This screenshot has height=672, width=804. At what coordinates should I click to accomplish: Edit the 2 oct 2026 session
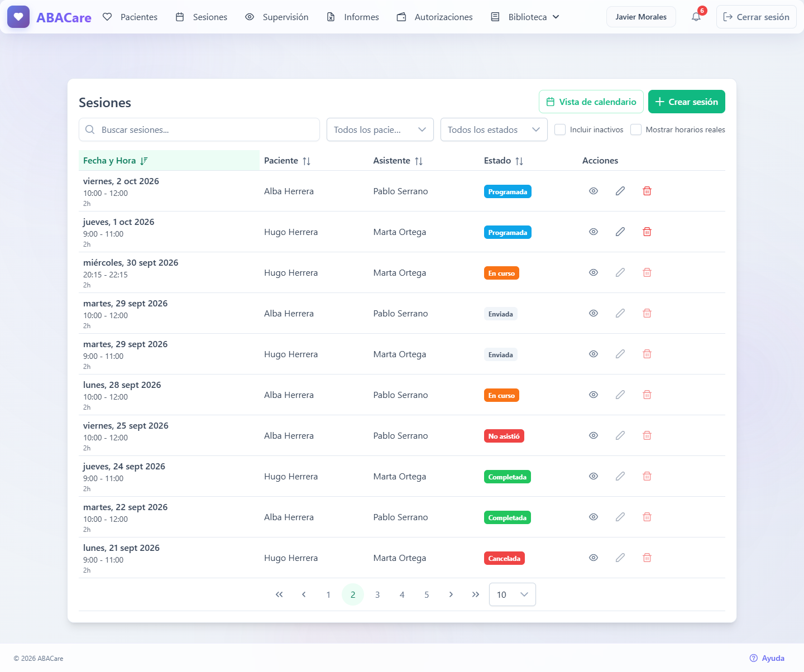(x=620, y=191)
